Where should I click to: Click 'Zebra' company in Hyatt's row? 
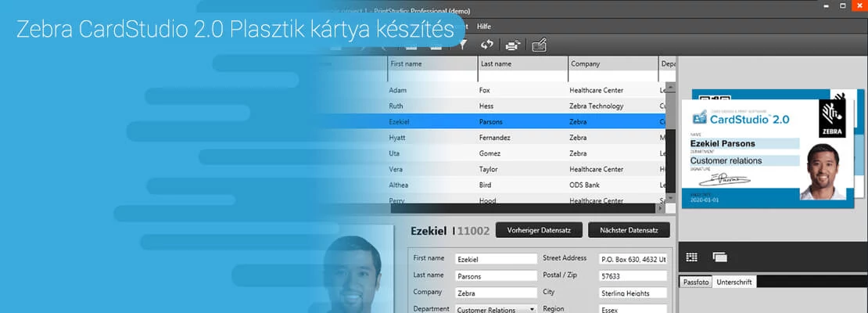(x=578, y=138)
